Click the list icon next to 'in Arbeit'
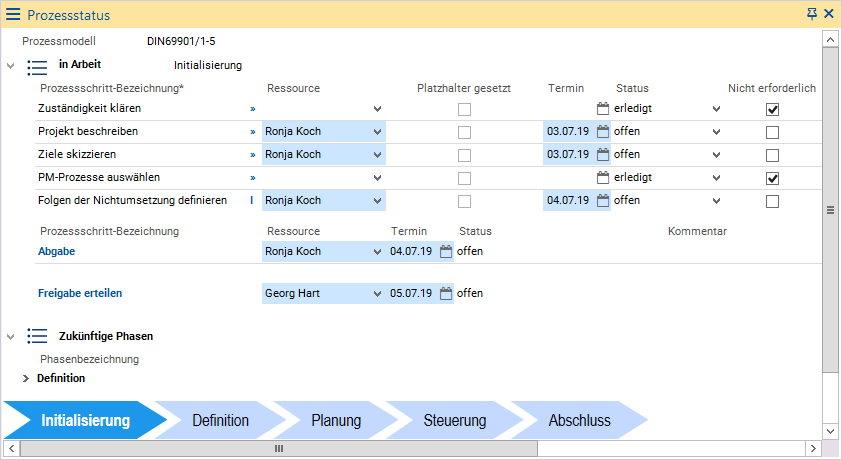Viewport: 842px width, 460px height. tap(37, 67)
